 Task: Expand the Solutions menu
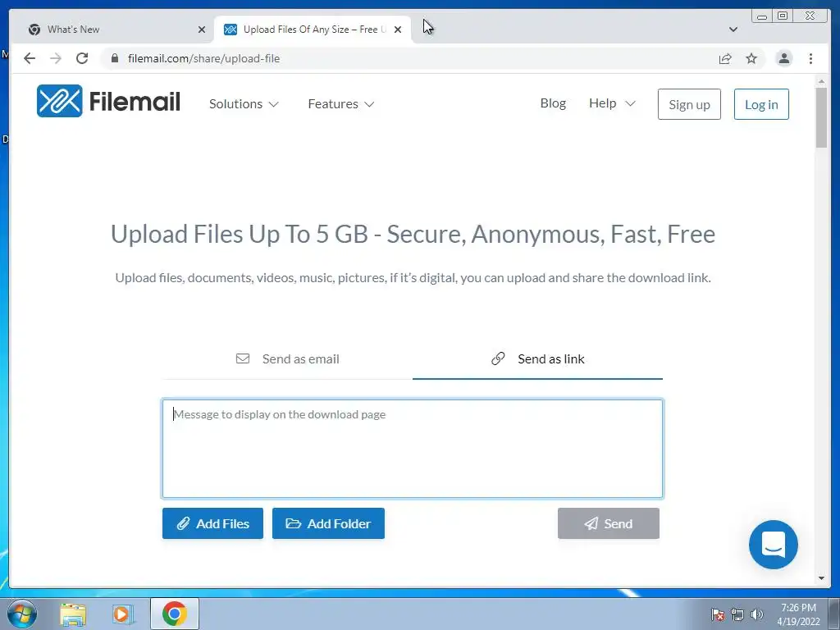click(244, 104)
